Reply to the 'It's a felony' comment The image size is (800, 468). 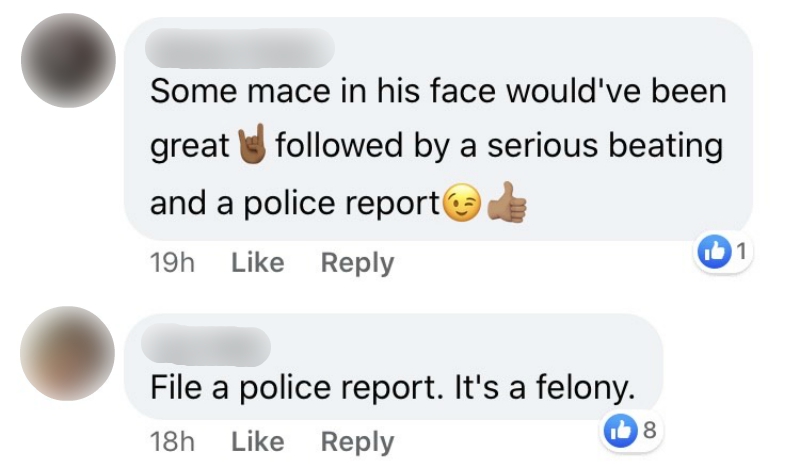357,442
